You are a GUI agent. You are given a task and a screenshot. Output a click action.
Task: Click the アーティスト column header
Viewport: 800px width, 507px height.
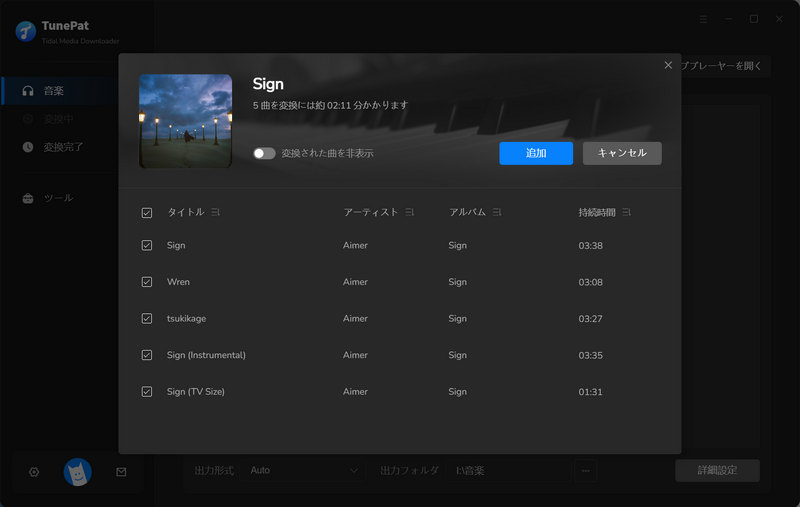[371, 212]
